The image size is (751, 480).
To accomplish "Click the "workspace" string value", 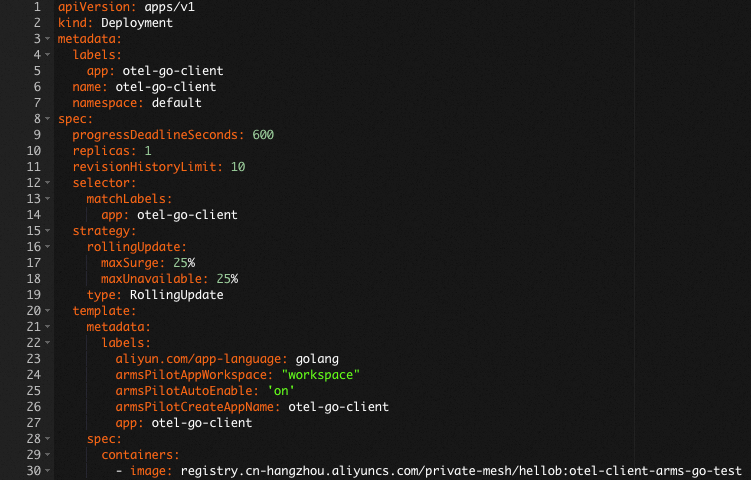I will [x=320, y=375].
